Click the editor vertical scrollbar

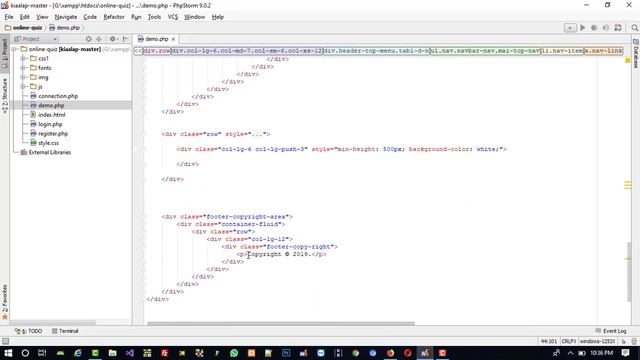[629, 271]
